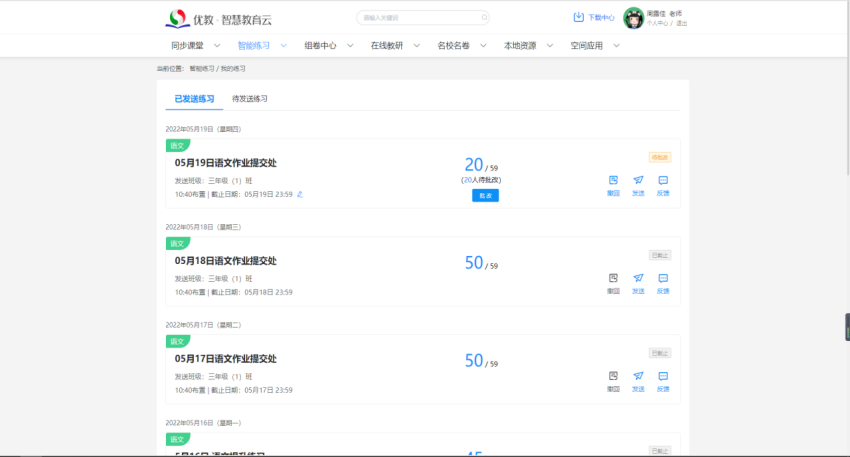850x457 pixels.
Task: Click the pencil edit icon beside 05月19日 deadline
Action: point(300,194)
